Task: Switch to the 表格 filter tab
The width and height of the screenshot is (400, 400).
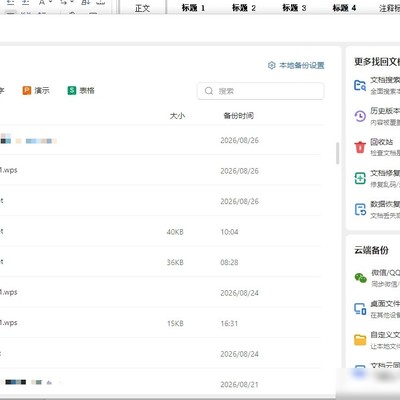Action: click(x=81, y=90)
